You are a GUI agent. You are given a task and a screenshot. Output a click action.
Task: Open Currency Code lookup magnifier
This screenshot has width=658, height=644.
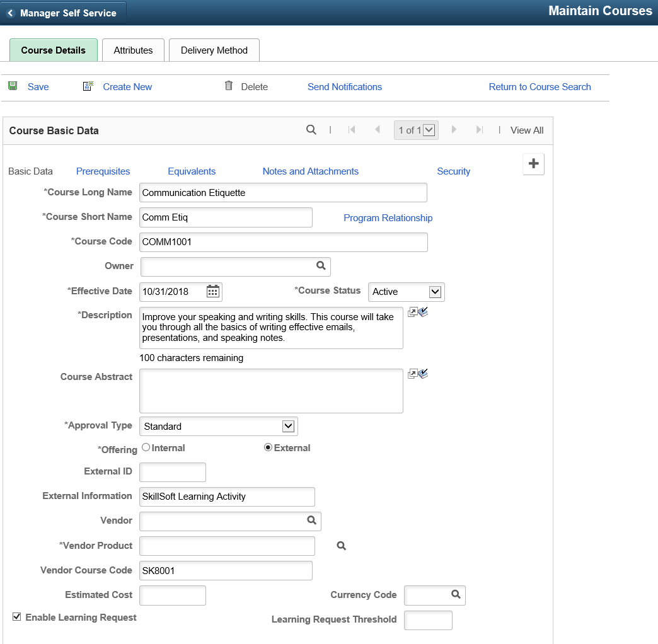pyautogui.click(x=456, y=594)
